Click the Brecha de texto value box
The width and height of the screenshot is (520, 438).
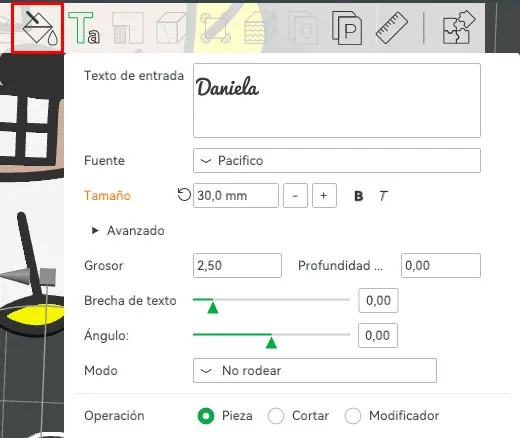[378, 301]
